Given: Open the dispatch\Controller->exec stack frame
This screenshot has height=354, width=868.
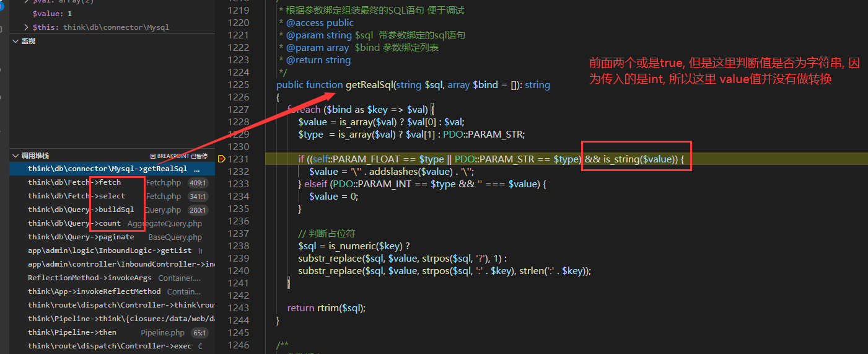Looking at the screenshot, I should (x=112, y=346).
